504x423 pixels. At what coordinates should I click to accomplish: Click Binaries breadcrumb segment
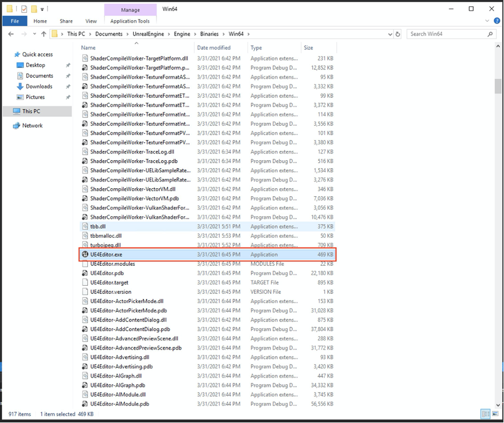point(209,34)
